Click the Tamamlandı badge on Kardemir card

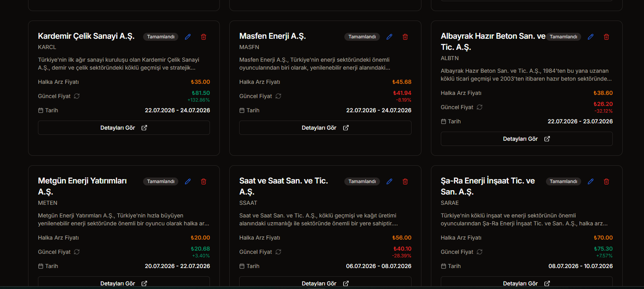(x=161, y=37)
